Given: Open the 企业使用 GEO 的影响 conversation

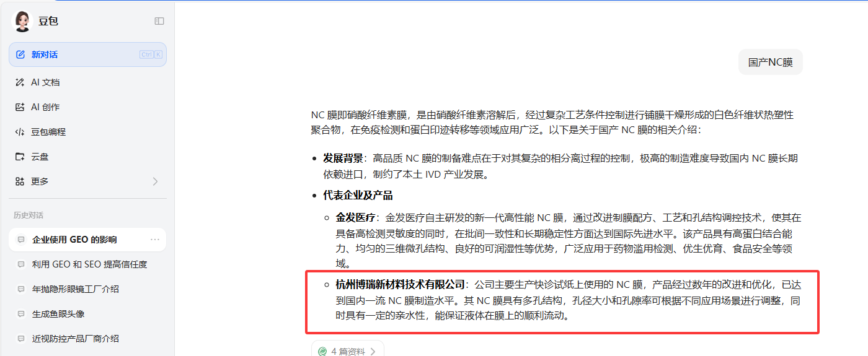Looking at the screenshot, I should pyautogui.click(x=87, y=240).
